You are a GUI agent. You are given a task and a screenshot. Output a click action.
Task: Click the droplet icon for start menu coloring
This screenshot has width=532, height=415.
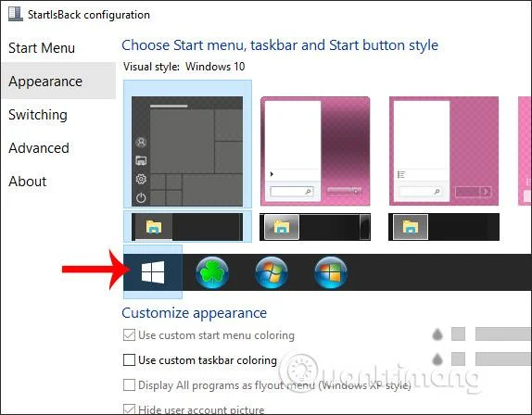[437, 334]
